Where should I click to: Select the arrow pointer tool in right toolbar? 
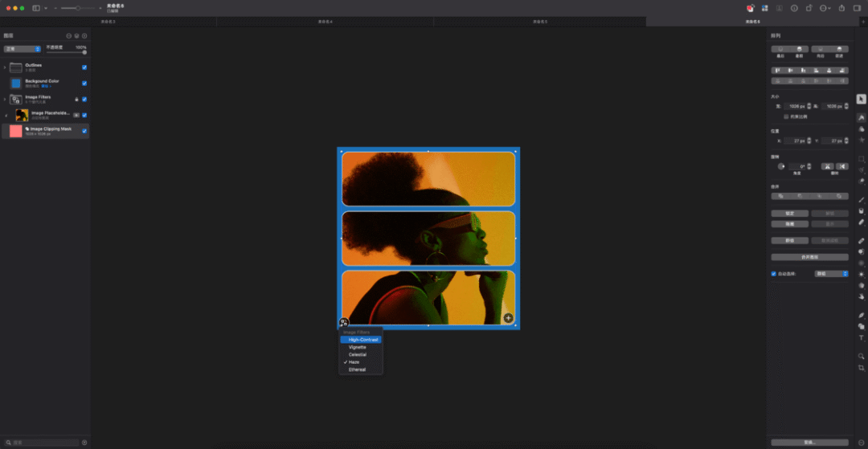tap(861, 100)
